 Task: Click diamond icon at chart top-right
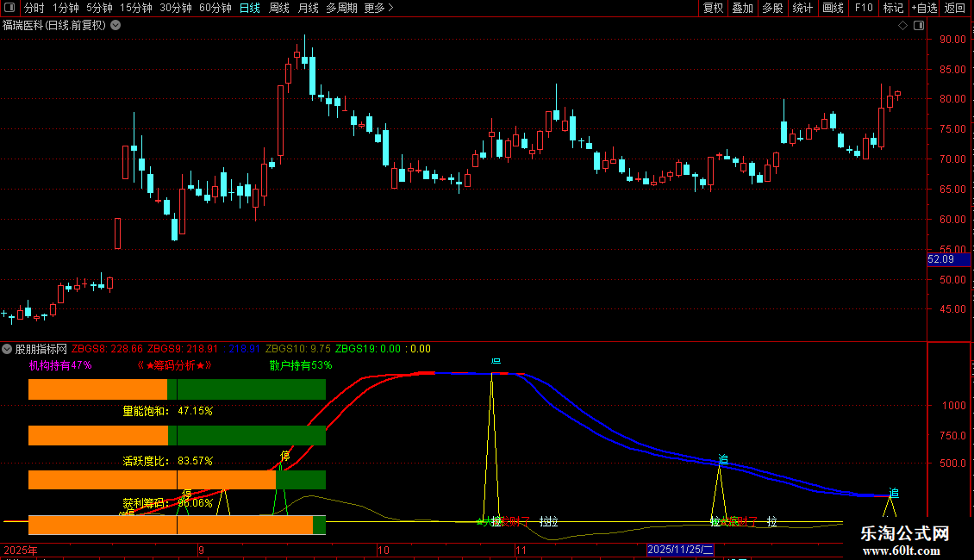tap(902, 26)
